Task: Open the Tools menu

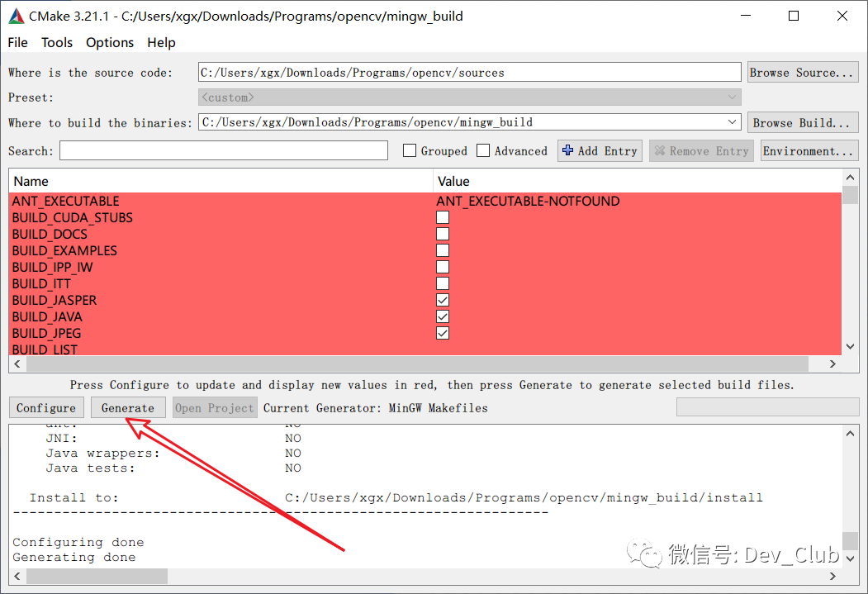Action: 57,43
